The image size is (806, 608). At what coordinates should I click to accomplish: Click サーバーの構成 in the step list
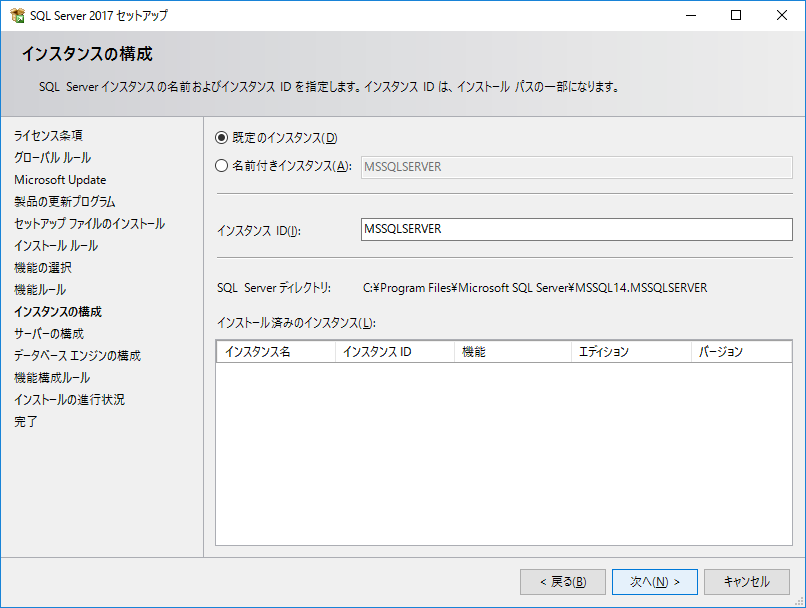click(49, 334)
